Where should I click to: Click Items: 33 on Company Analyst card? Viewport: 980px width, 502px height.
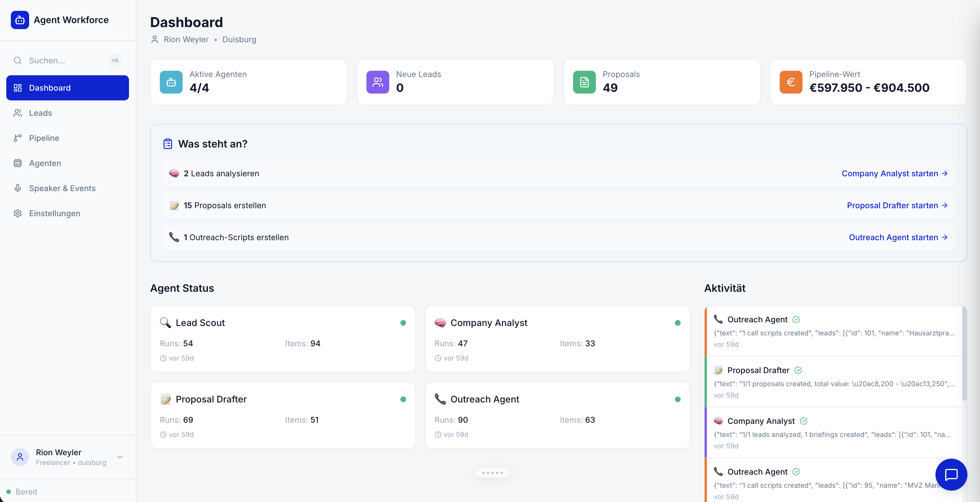click(x=577, y=343)
